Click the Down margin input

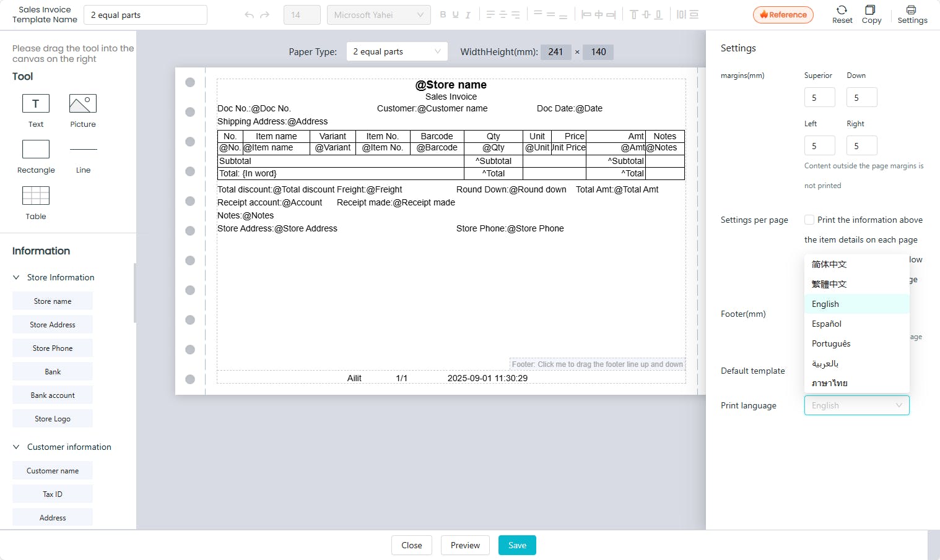pos(862,97)
